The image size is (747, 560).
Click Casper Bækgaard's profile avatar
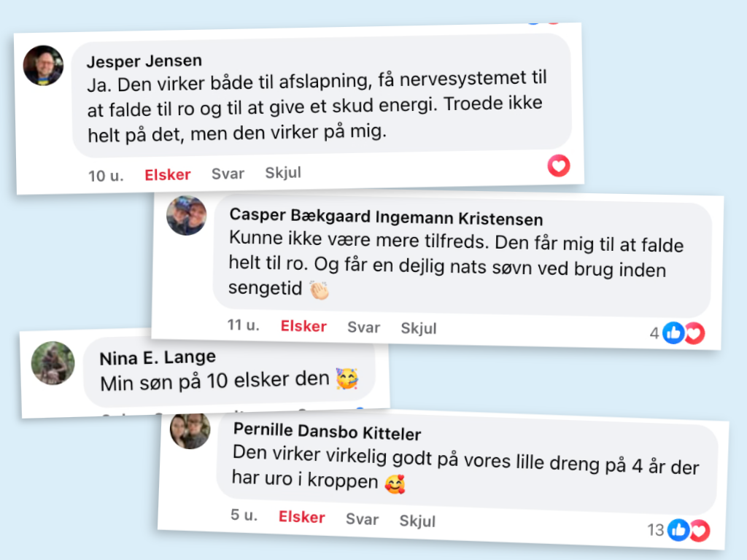pos(187,215)
